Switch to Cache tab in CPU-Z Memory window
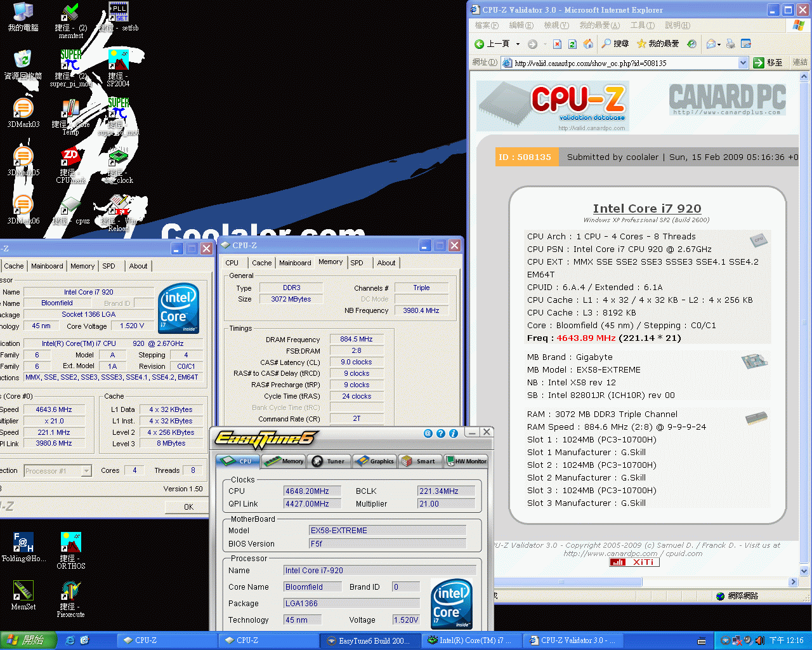Viewport: 812px width, 650px height. [x=261, y=263]
